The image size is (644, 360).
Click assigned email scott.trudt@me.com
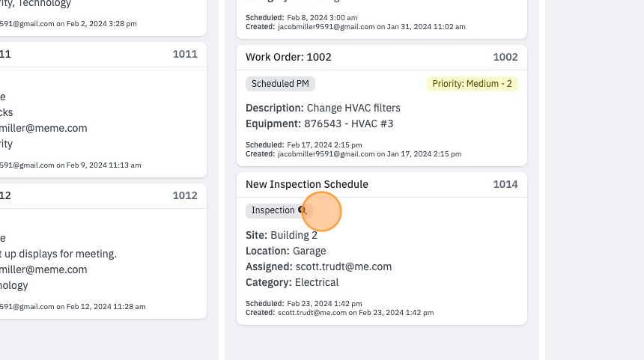tap(344, 266)
